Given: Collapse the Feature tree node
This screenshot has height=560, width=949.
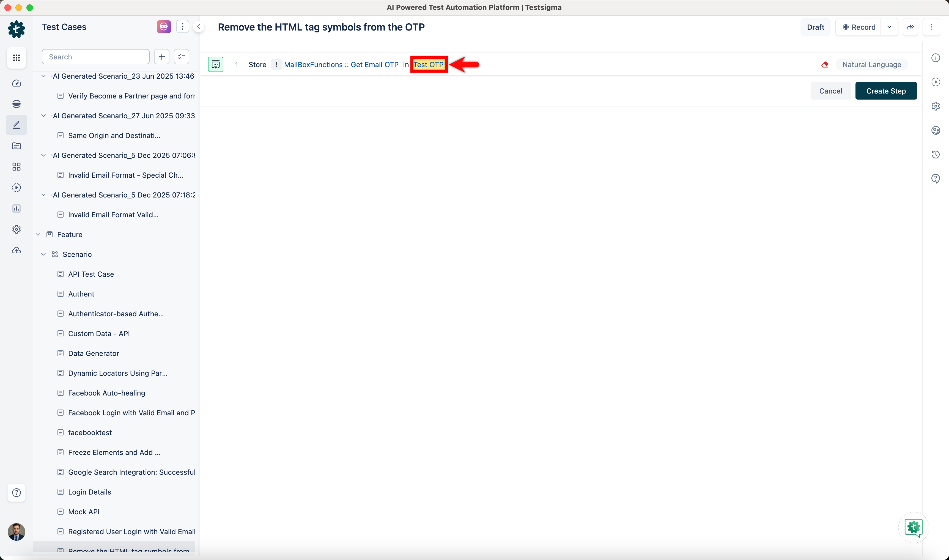Looking at the screenshot, I should point(38,234).
